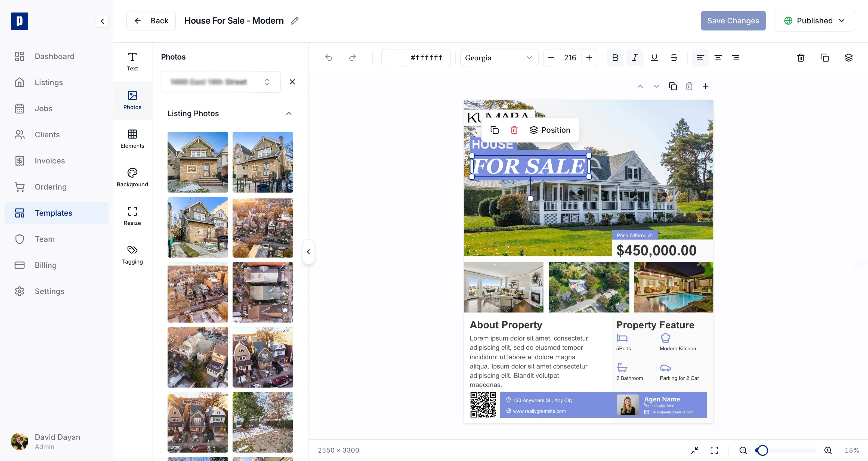Collapse the Listing Photos section
This screenshot has height=461, width=868.
coord(289,114)
